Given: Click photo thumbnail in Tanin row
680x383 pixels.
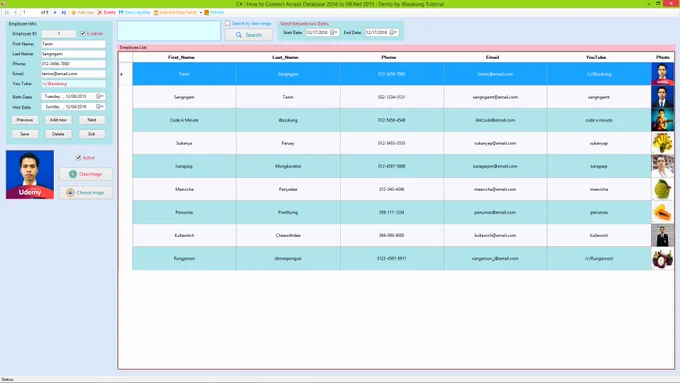Looking at the screenshot, I should (x=663, y=74).
